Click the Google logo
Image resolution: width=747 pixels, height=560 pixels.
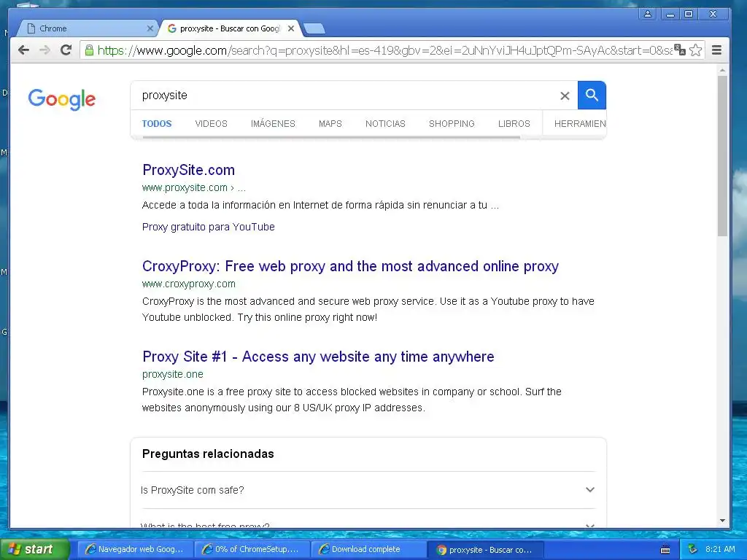tap(62, 99)
